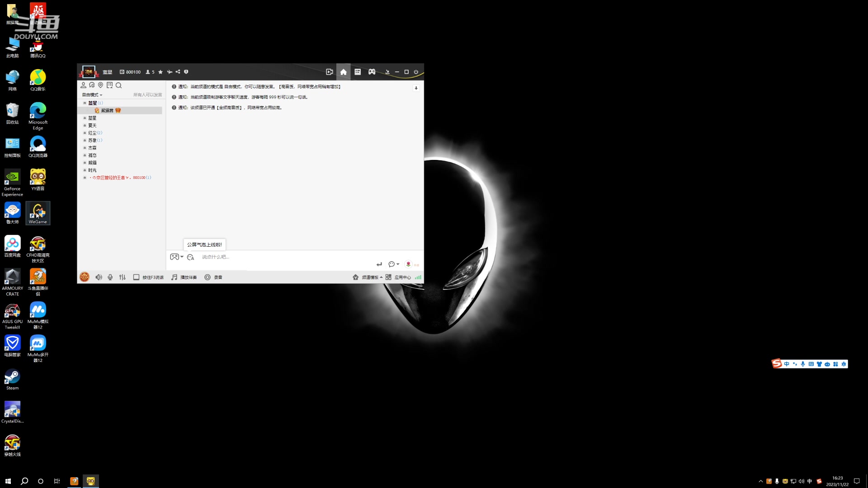Click the Sogou input toolbar microphone icon
Image resolution: width=868 pixels, height=488 pixels.
[803, 364]
